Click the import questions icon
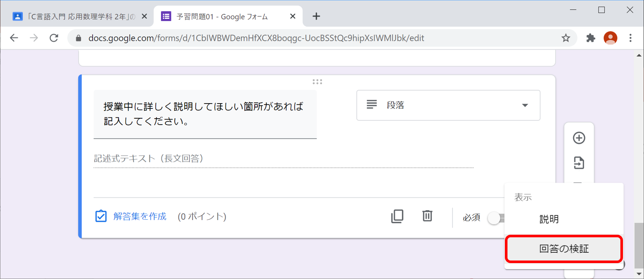This screenshot has width=644, height=279. pos(579,163)
